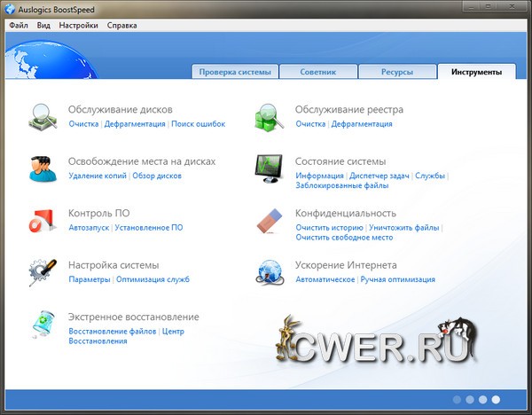This screenshot has height=415, width=532.
Task: Click the Software Control red icon
Action: [42, 219]
